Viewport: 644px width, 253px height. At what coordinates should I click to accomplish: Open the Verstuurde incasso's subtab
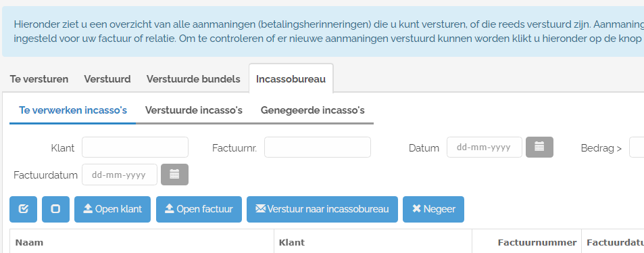pos(194,110)
